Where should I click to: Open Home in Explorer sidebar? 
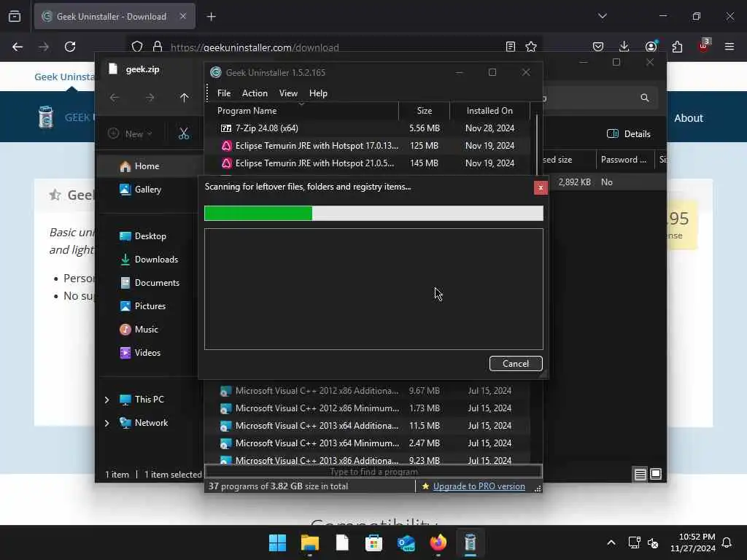coord(147,166)
